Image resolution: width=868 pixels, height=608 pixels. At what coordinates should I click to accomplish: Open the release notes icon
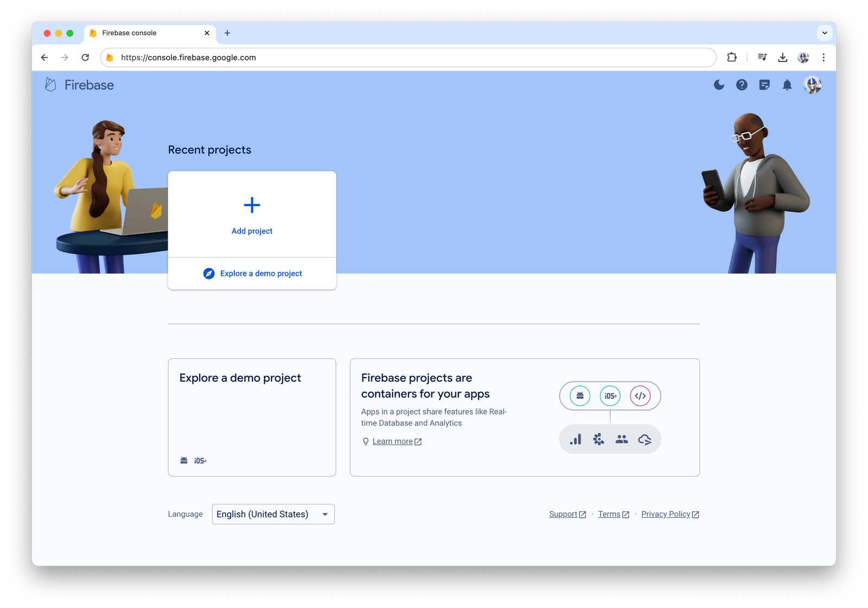(x=764, y=85)
